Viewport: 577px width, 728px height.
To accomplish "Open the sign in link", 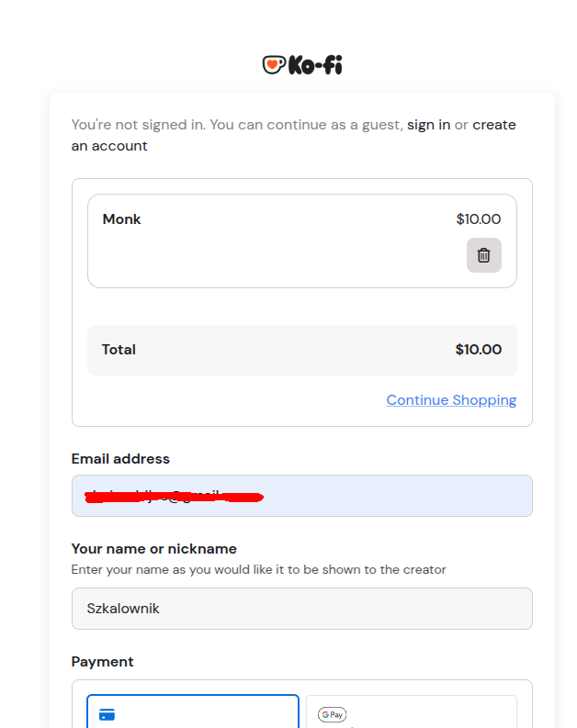I will pyautogui.click(x=428, y=125).
